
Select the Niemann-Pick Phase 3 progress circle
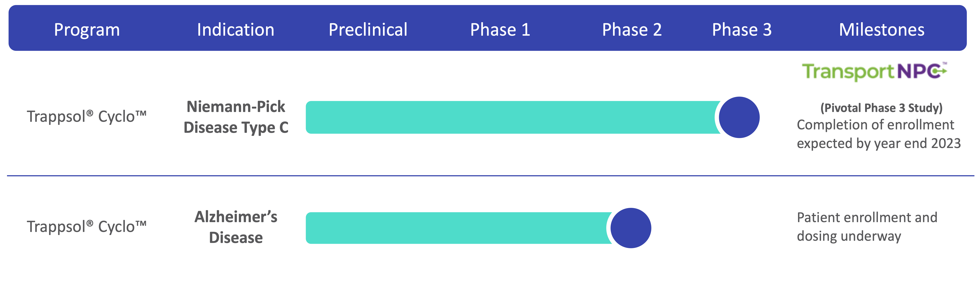(x=739, y=117)
